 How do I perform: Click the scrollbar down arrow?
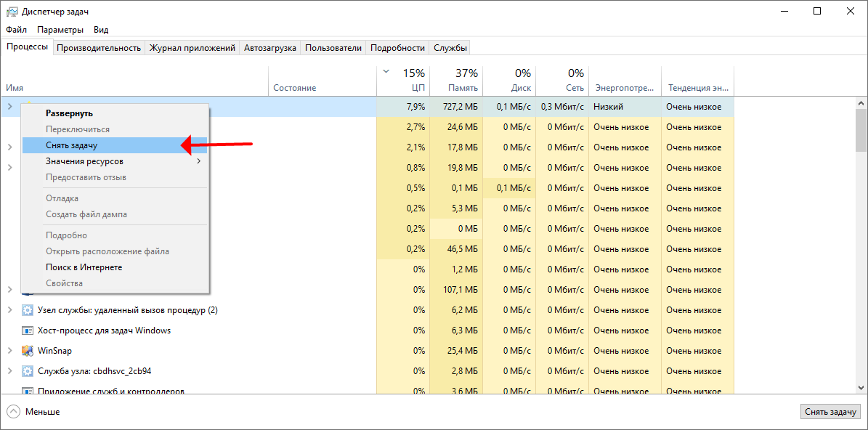tap(861, 387)
